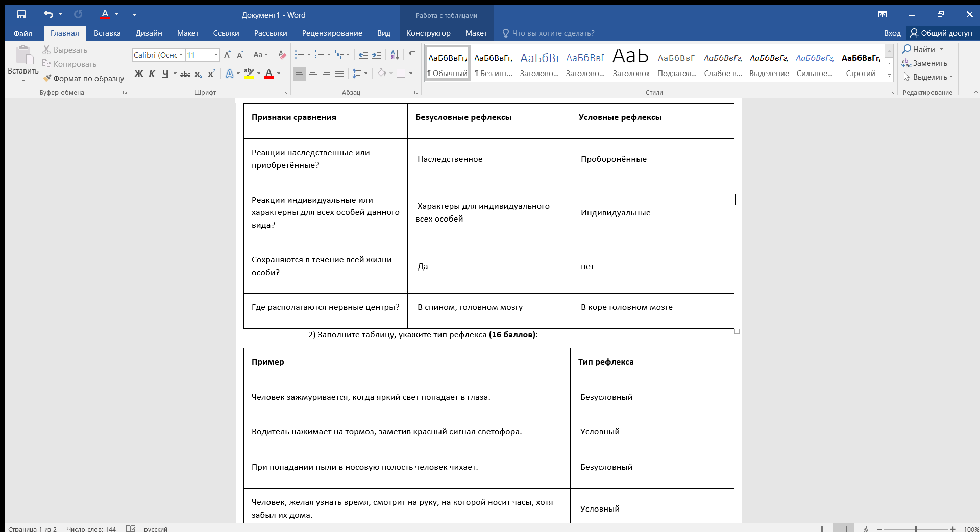This screenshot has width=980, height=532.
Task: Apply the Без интервала style
Action: click(494, 63)
